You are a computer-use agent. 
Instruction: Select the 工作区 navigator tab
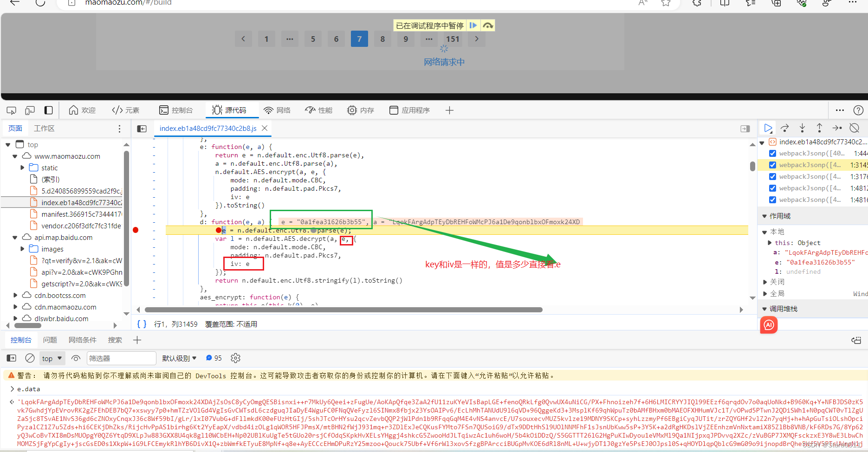(44, 129)
